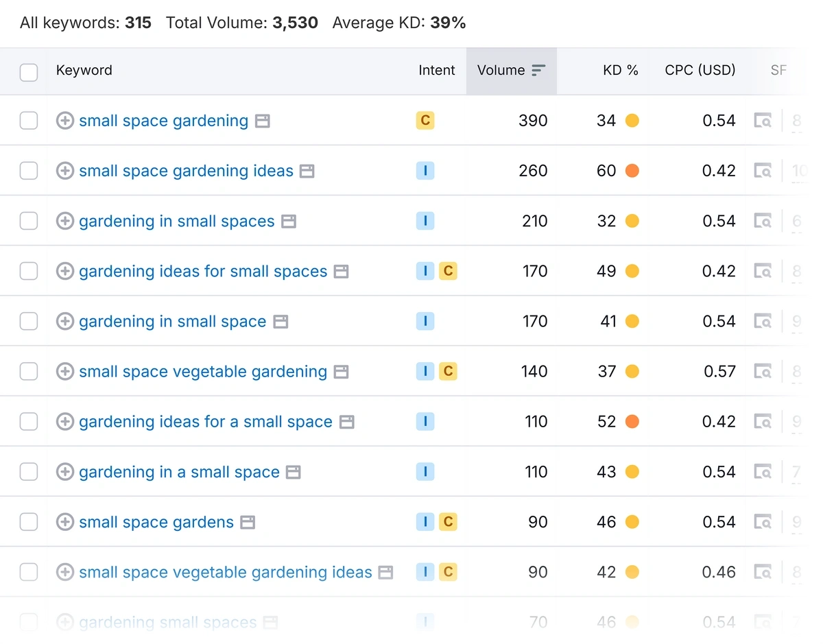Click volume value 140
Screen dimensions: 823x644
(x=534, y=371)
